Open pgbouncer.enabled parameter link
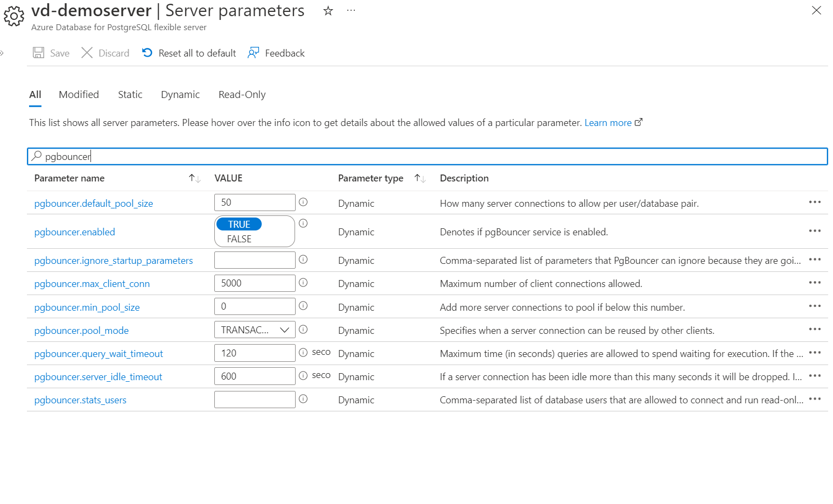The height and width of the screenshot is (504, 833). [75, 232]
